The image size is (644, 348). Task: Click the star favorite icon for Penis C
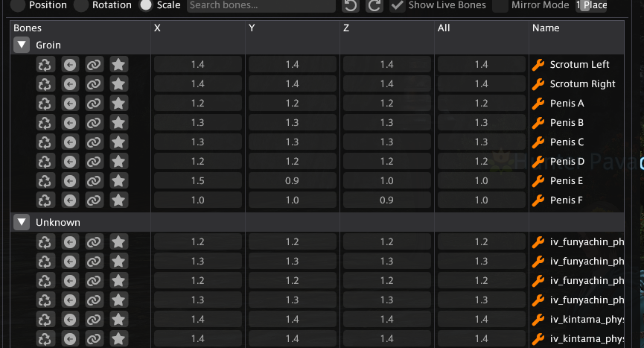pyautogui.click(x=118, y=142)
